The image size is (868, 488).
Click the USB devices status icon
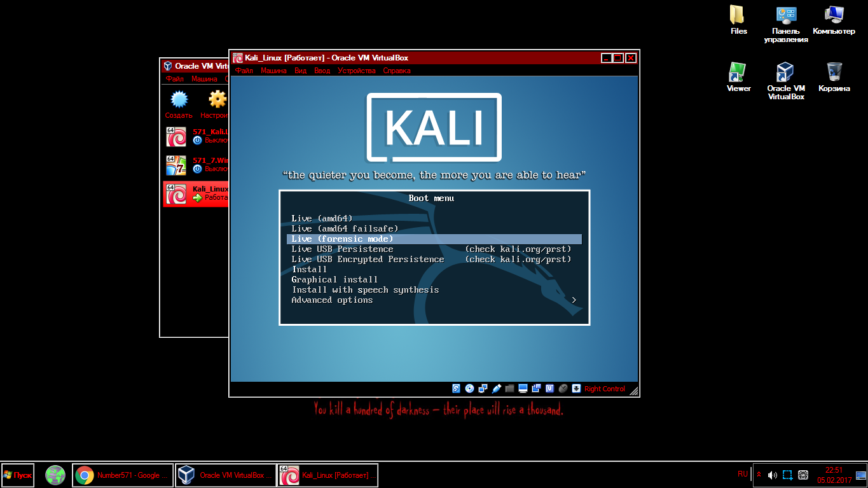click(x=496, y=388)
